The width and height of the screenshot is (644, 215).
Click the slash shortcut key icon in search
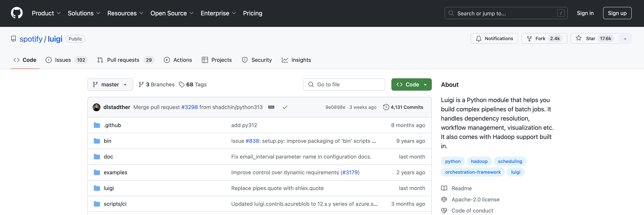coord(561,13)
